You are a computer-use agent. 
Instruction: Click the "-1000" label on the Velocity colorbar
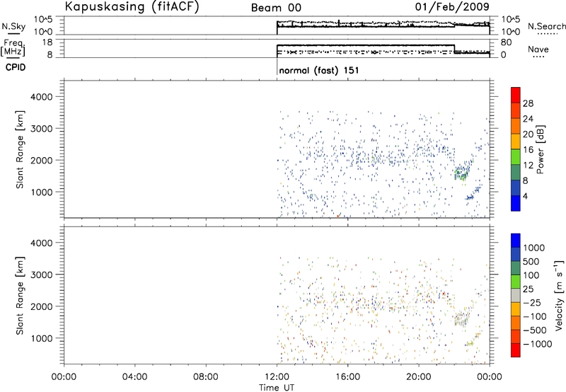(538, 344)
